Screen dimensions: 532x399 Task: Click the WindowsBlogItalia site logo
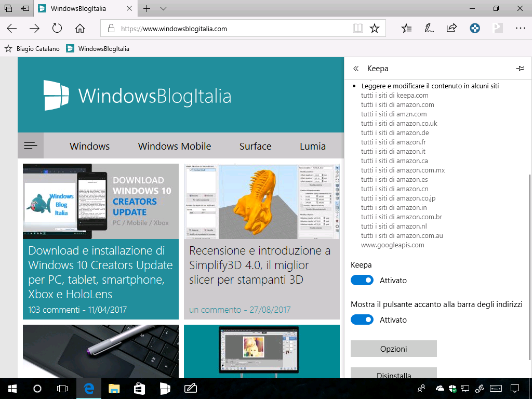(x=137, y=96)
